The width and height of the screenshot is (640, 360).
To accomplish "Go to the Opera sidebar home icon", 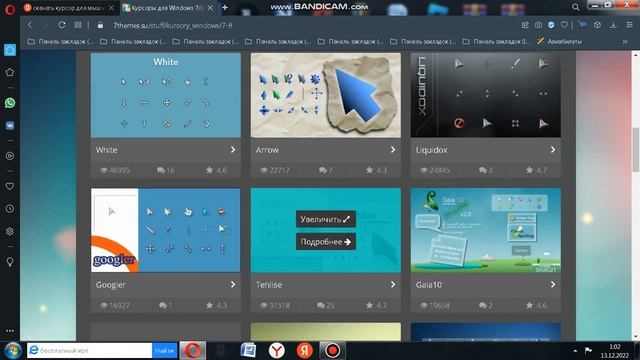I will click(10, 50).
